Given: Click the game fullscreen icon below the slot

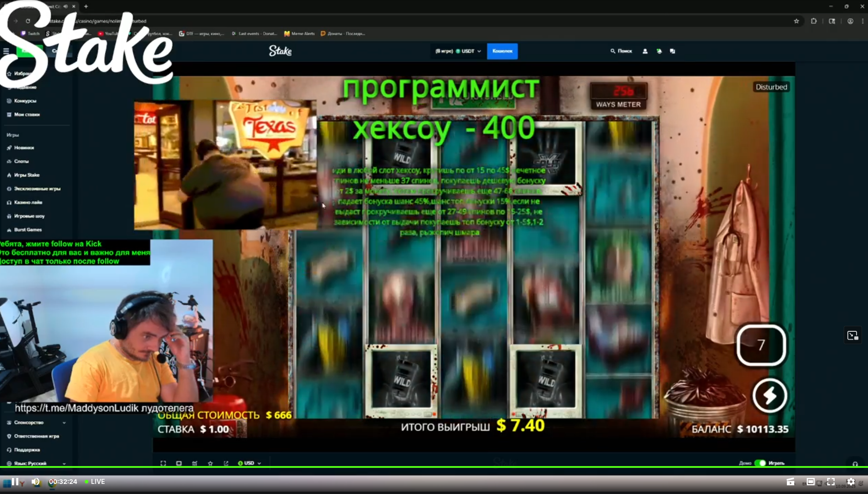Looking at the screenshot, I should coord(163,463).
